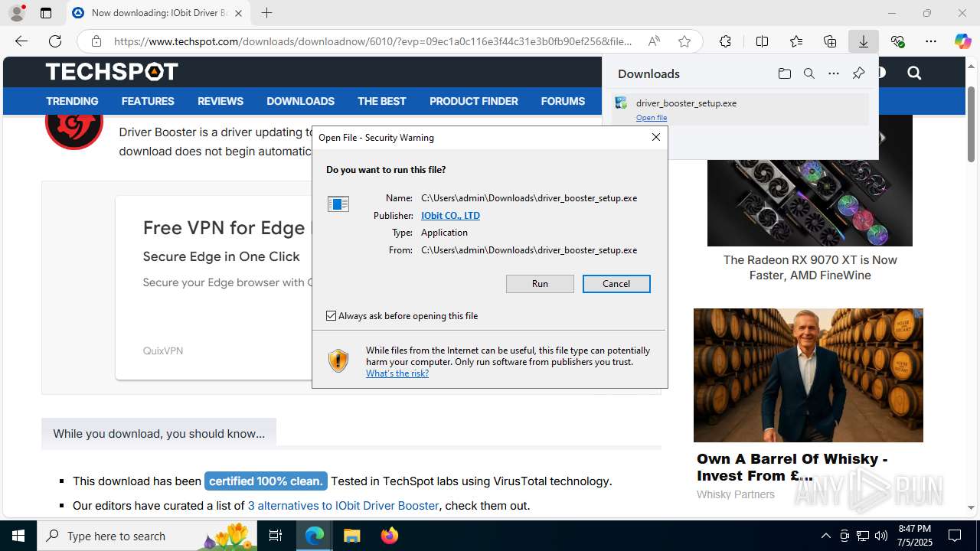Viewport: 980px width, 551px height.
Task: Click the certified 100% clean badge
Action: 266,481
